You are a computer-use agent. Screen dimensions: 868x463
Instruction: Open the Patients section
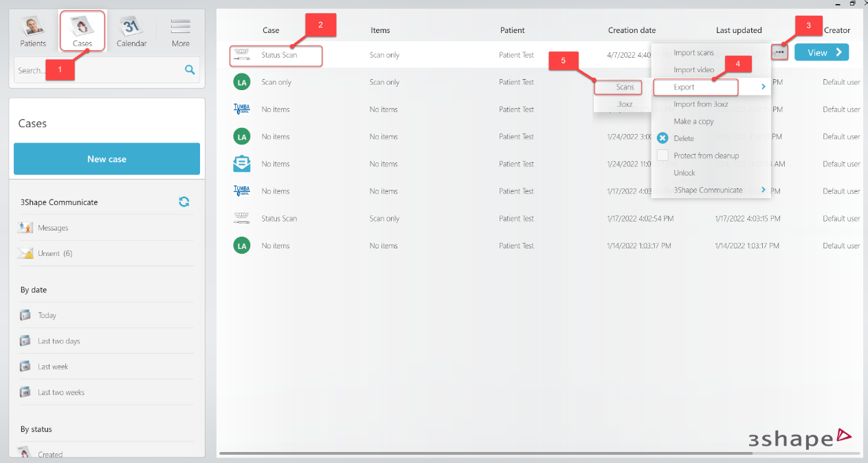click(x=32, y=30)
